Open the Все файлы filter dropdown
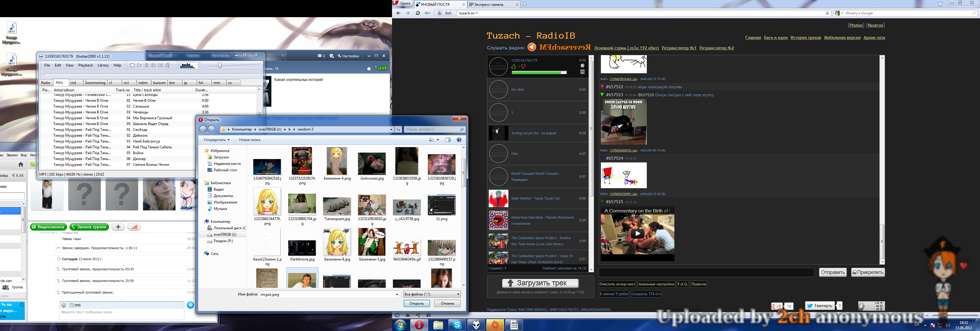This screenshot has width=980, height=331. [432, 295]
